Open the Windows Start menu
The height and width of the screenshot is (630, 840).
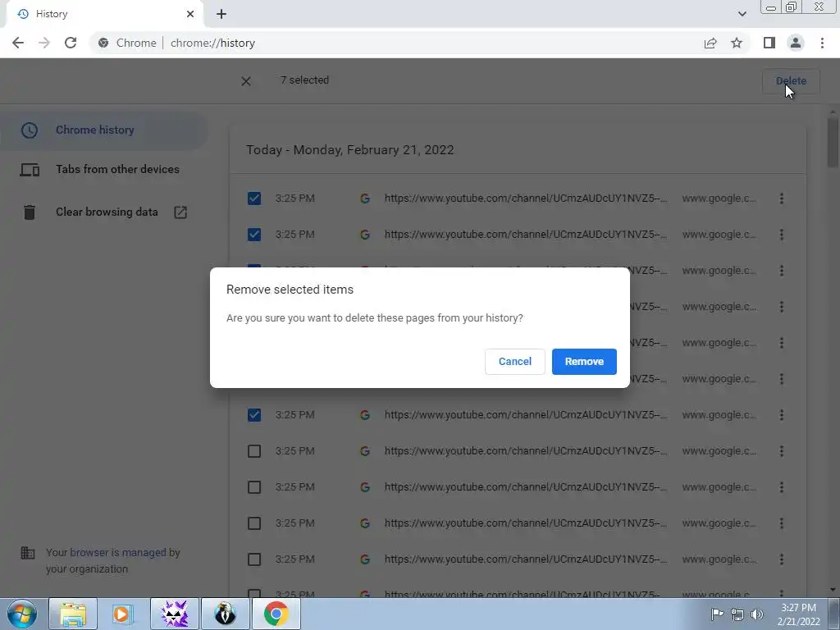(x=22, y=614)
